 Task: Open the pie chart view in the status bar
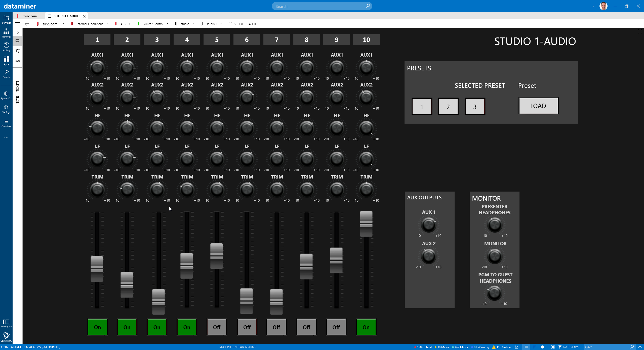tap(542, 347)
